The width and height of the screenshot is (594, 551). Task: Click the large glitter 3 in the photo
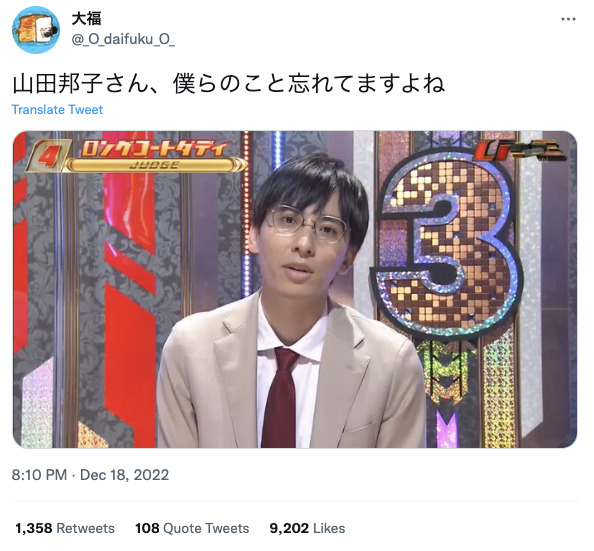447,242
